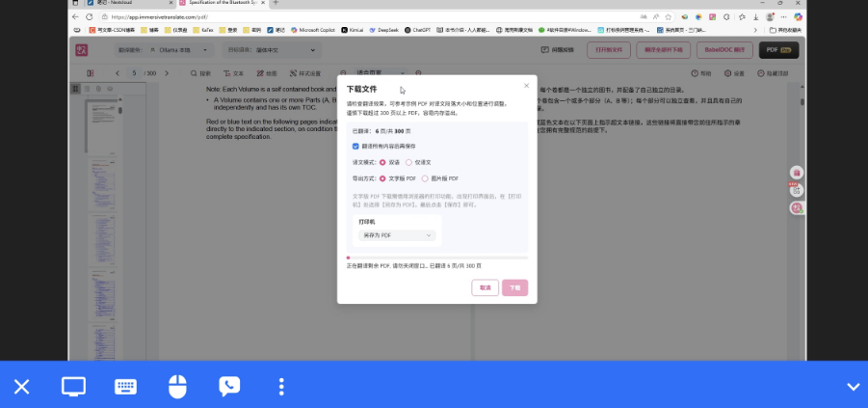Click the pink 下载 button
The width and height of the screenshot is (868, 408).
tap(514, 287)
